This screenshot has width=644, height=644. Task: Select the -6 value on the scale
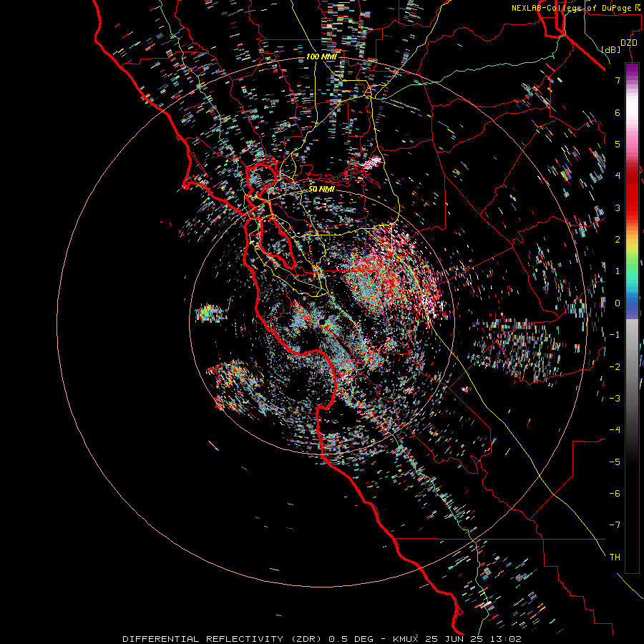[x=615, y=494]
